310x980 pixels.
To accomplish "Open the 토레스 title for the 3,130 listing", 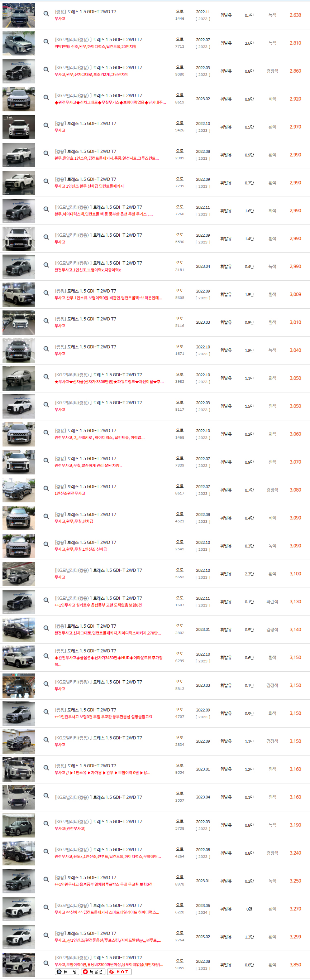I will [x=98, y=598].
